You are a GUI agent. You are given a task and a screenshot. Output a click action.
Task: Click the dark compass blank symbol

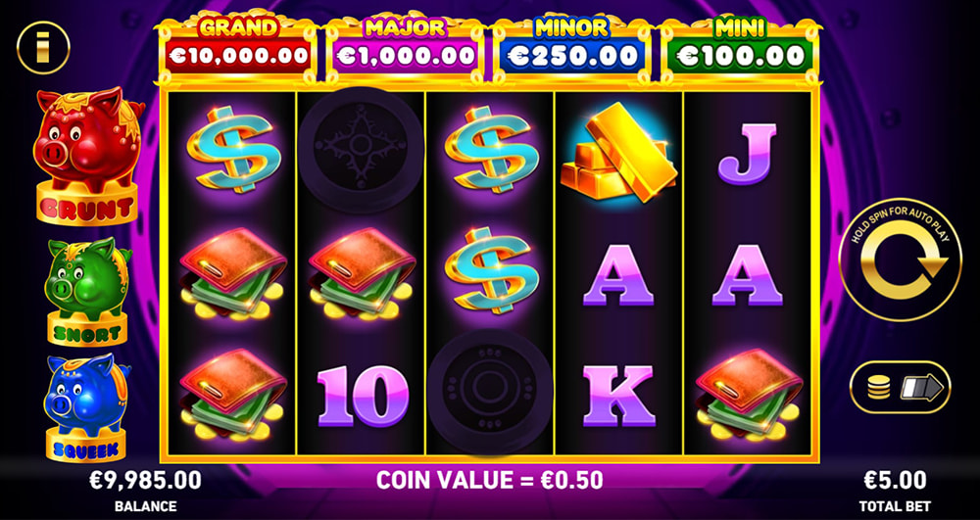[362, 149]
